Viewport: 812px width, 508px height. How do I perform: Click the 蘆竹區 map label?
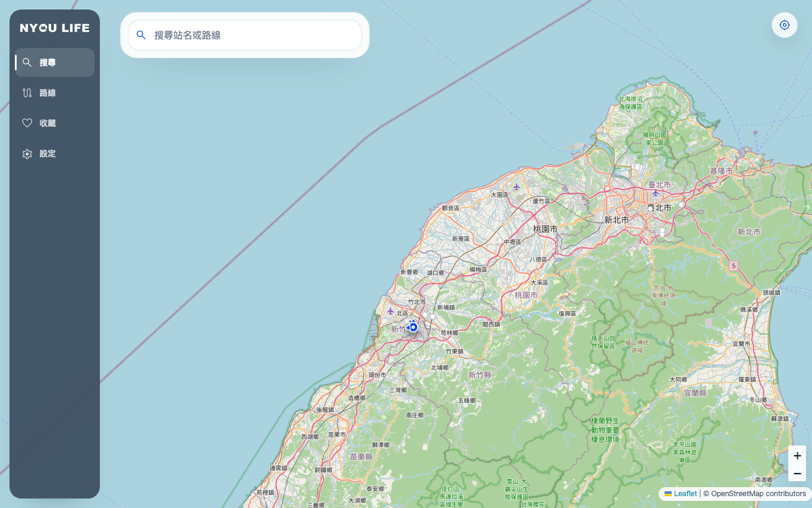pyautogui.click(x=542, y=201)
